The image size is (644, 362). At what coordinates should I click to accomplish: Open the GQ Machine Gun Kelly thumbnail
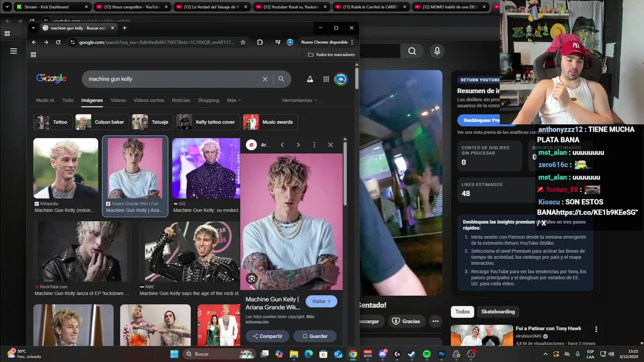(x=206, y=168)
